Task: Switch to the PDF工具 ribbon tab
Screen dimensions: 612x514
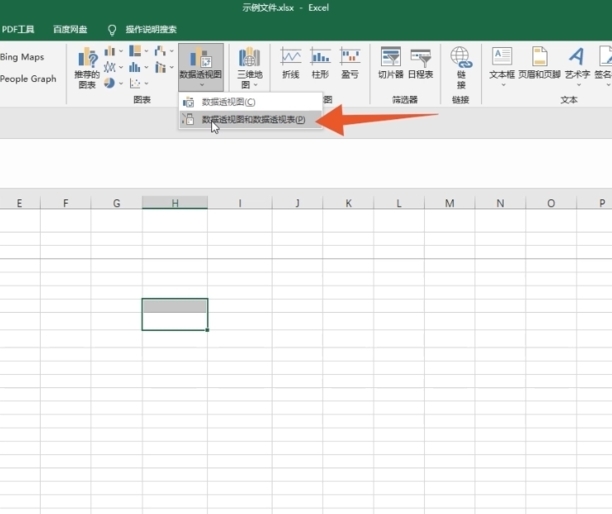Action: 18,29
